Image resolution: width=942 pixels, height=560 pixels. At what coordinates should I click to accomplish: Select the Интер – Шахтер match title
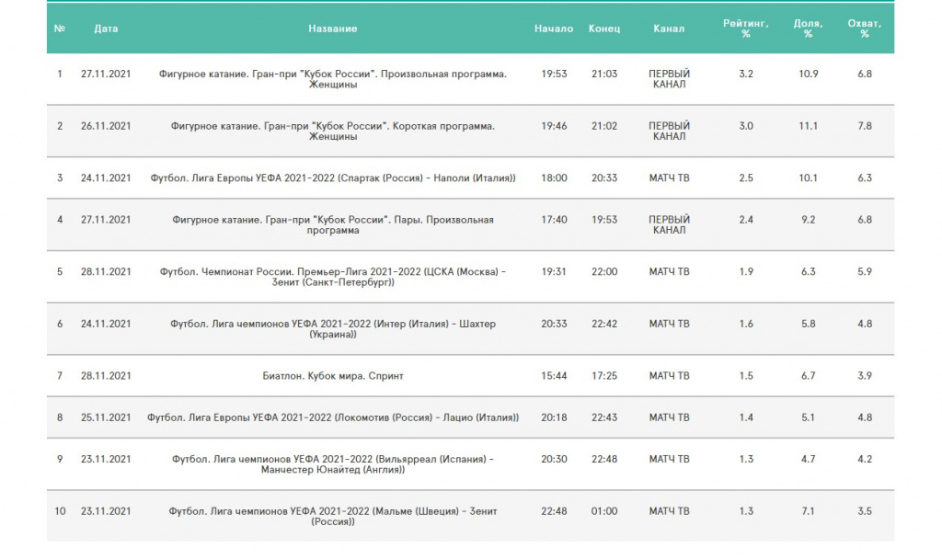pos(333,329)
